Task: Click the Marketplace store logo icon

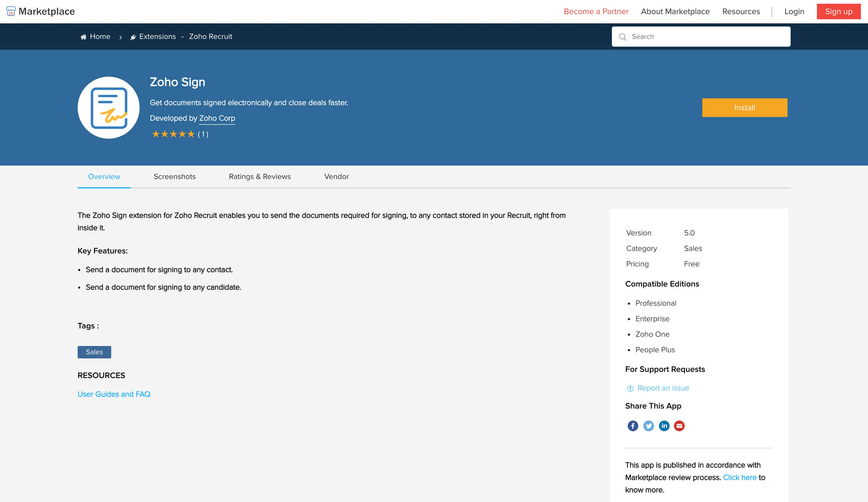Action: coord(11,11)
